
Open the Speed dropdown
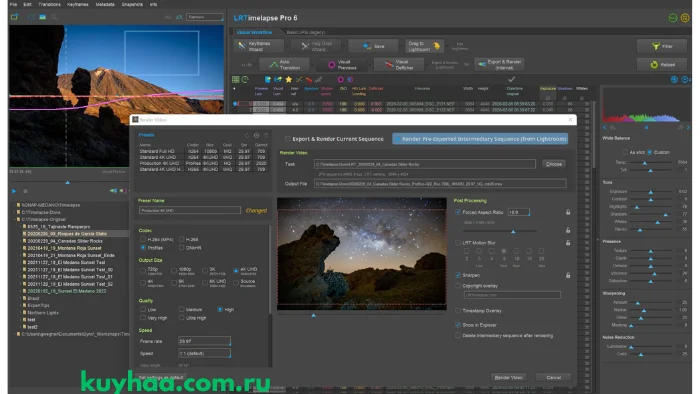(204, 353)
